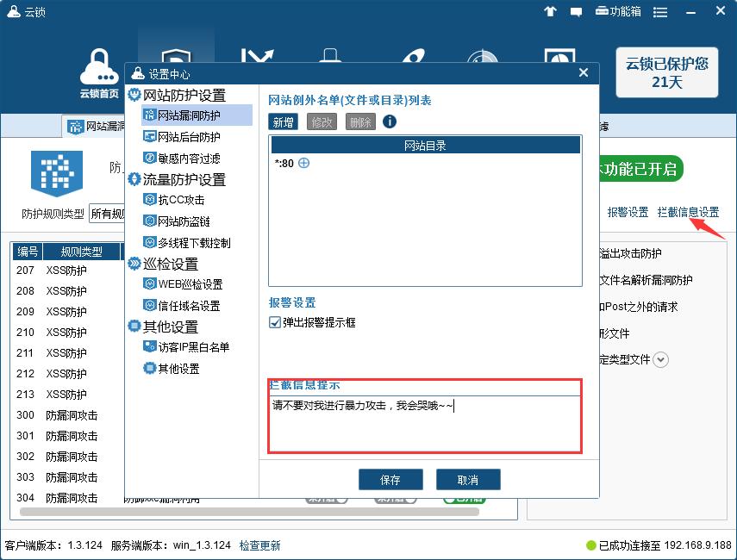Screen dimensions: 737x560
Task: Select 访客IP黑白名单 in settings tree
Action: coord(186,347)
